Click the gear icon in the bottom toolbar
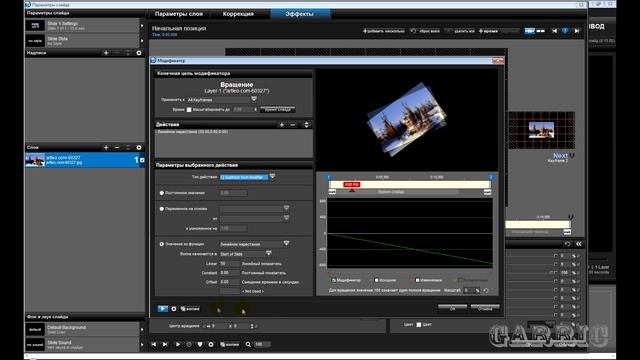This screenshot has height=360, width=640. [x=211, y=344]
